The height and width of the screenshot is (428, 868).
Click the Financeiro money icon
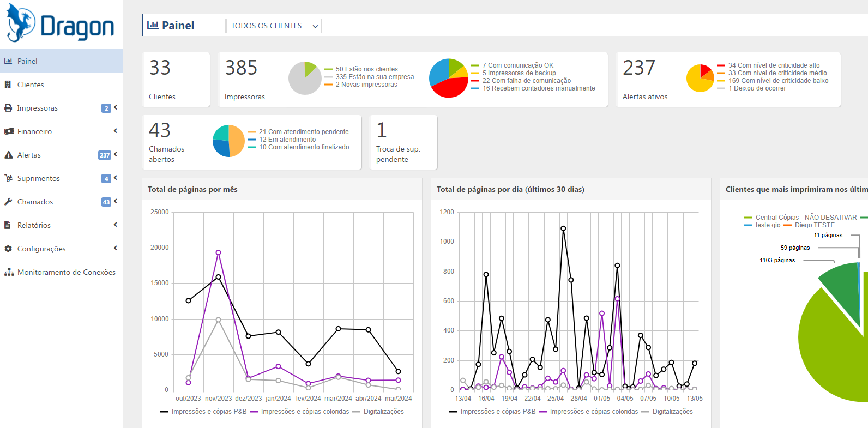pos(9,131)
